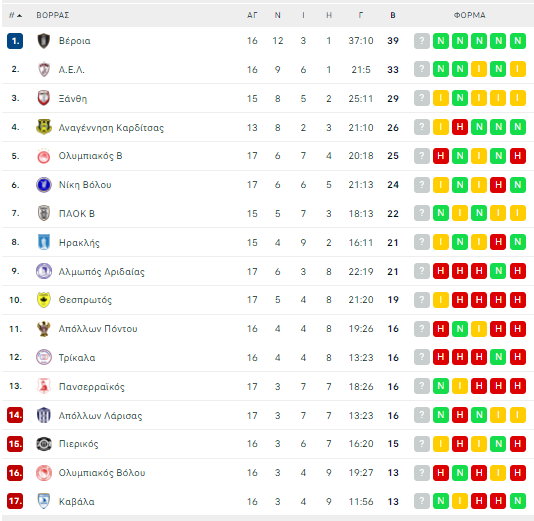Sort table by the Β points column
This screenshot has width=534, height=521.
tap(393, 15)
